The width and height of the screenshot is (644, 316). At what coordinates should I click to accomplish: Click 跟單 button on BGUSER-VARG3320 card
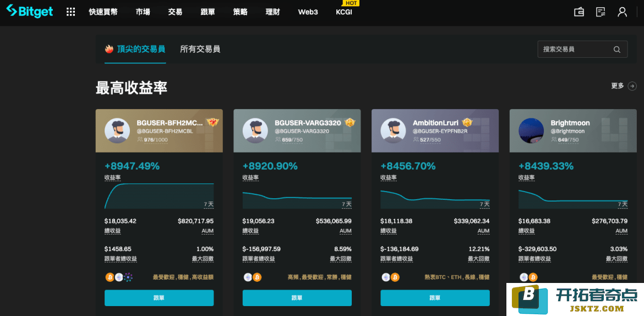coord(297,298)
